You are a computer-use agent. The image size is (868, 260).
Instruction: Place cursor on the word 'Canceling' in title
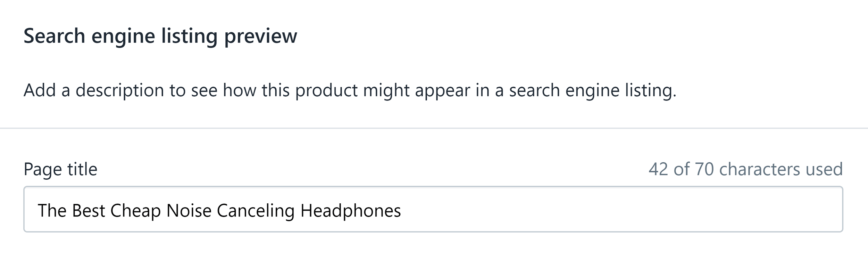click(256, 211)
